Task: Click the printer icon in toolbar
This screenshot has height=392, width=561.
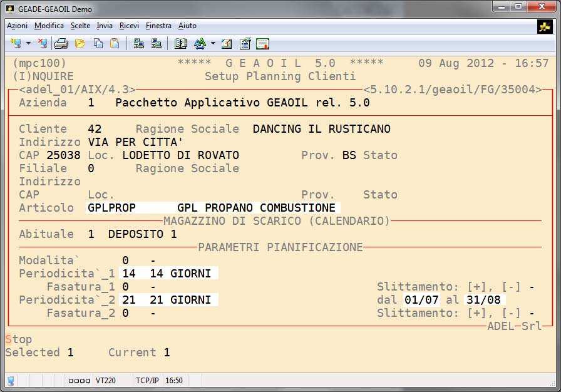Action: [61, 43]
